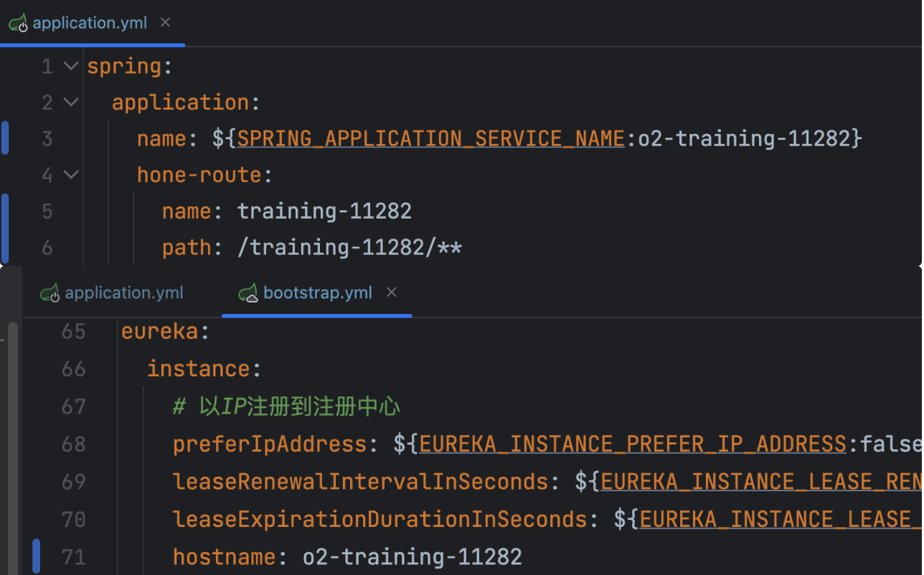
Task: Click the bootstrap.yml cloud file icon
Action: pos(248,293)
